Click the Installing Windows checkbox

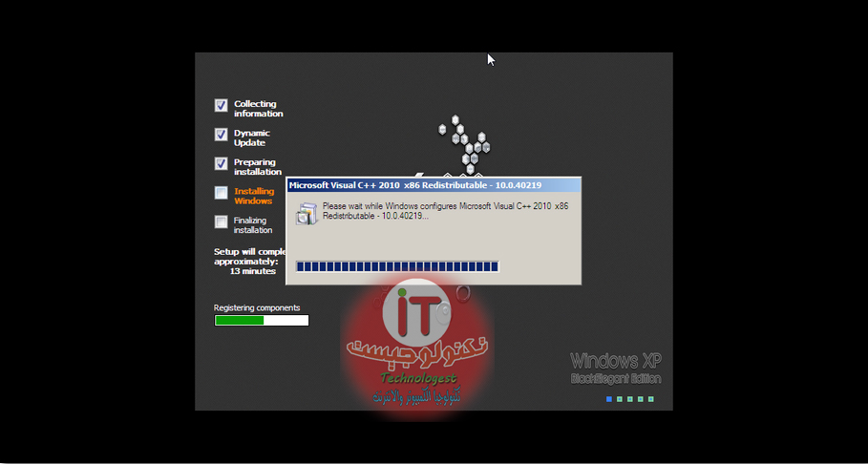(x=221, y=193)
